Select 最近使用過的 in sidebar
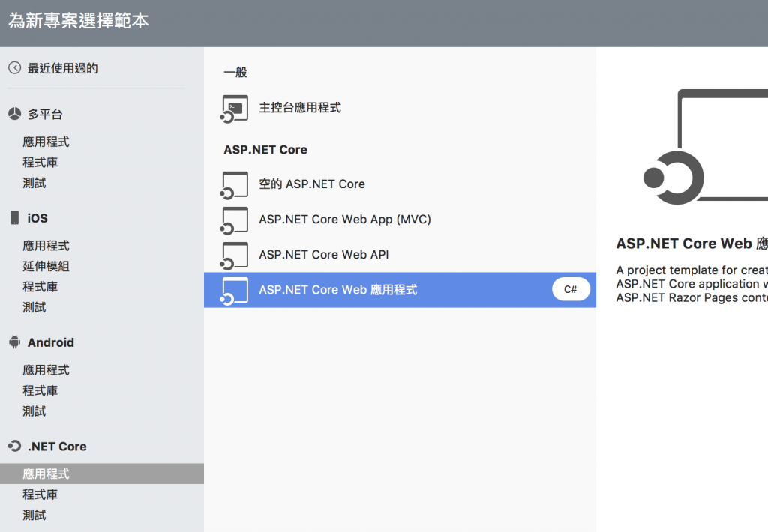The image size is (768, 532). pyautogui.click(x=63, y=68)
